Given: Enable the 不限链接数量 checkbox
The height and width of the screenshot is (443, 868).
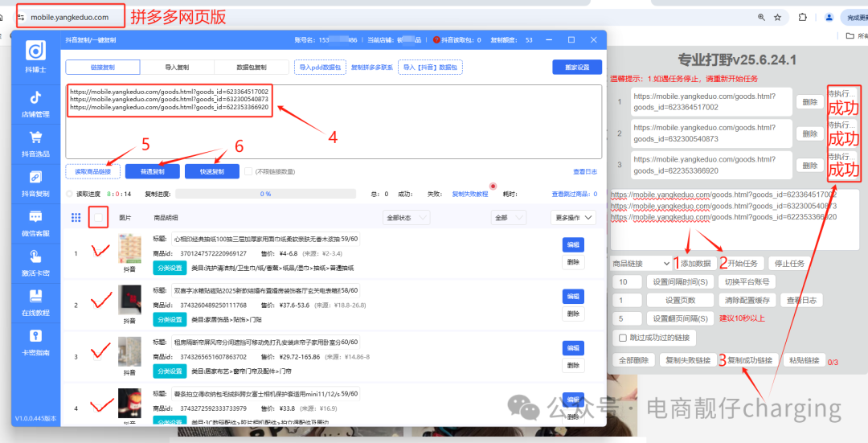Looking at the screenshot, I should coord(248,172).
